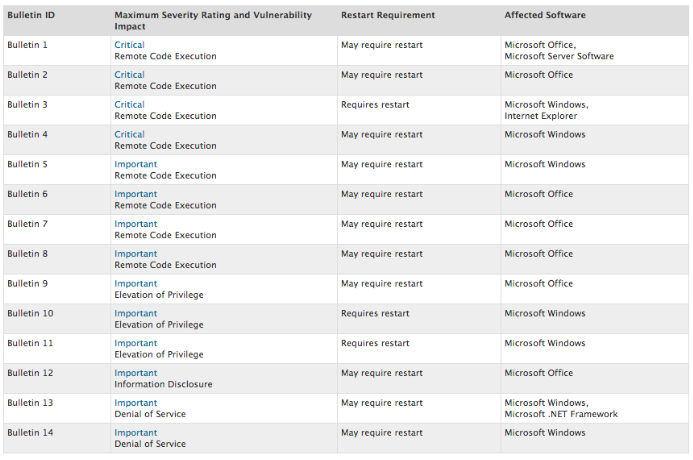Select the Bulletin 14 ID cell
This screenshot has height=460, width=693.
(x=57, y=438)
